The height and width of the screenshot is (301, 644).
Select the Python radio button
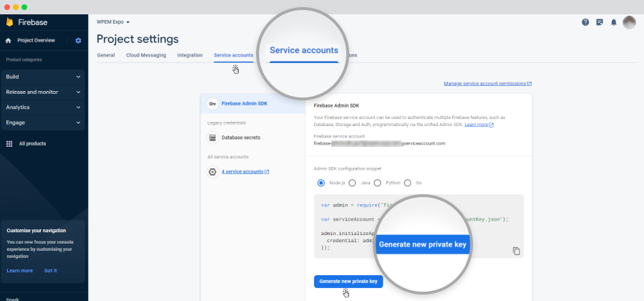tap(377, 183)
